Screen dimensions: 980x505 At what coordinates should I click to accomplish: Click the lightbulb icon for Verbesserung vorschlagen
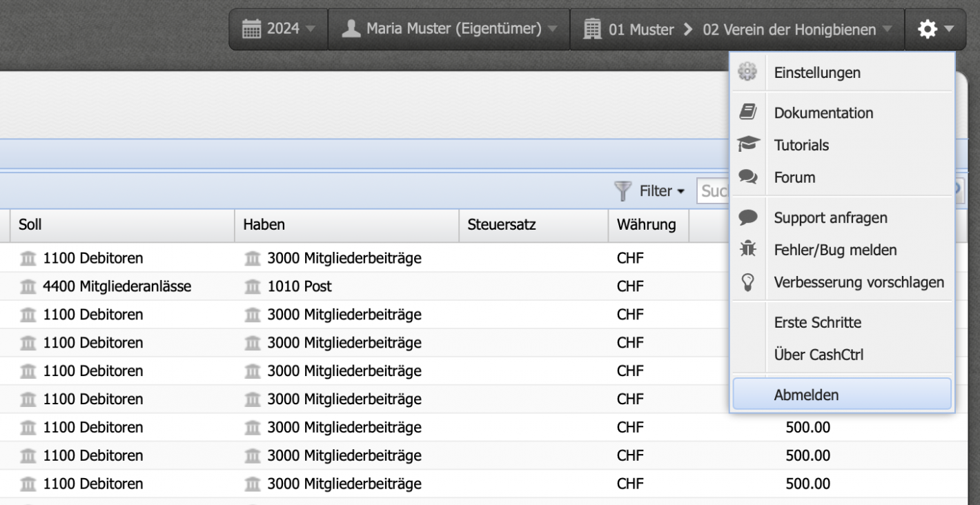click(x=747, y=282)
